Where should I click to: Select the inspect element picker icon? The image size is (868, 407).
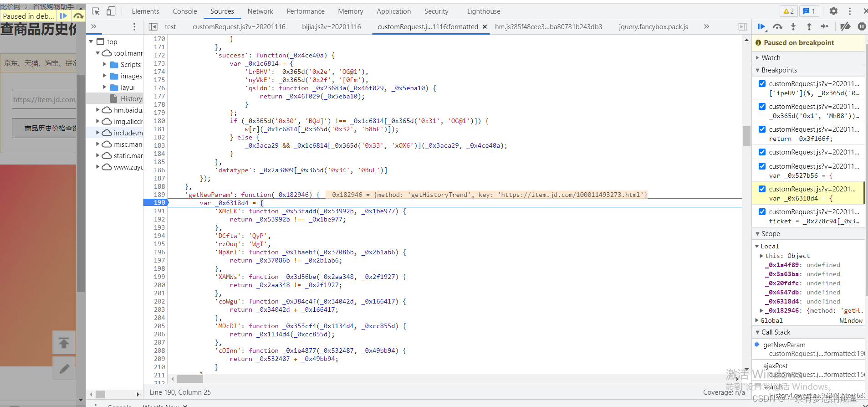(96, 11)
